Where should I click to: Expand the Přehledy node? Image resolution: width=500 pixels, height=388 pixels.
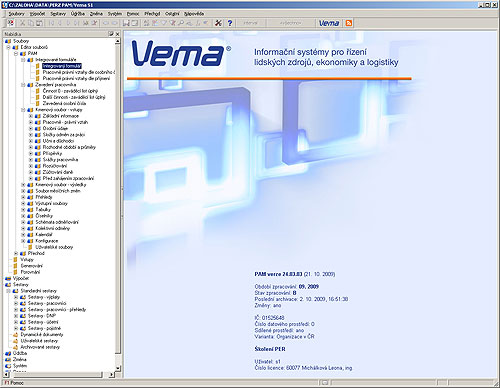coord(23,197)
